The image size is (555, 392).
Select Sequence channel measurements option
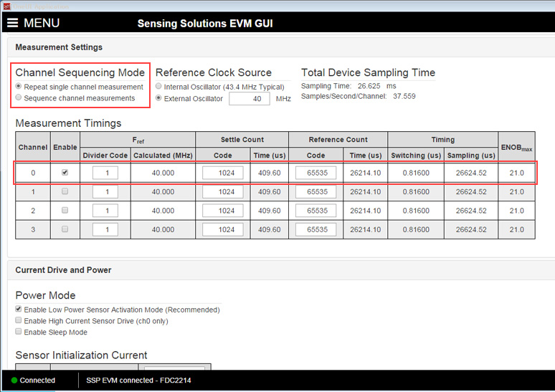pos(19,98)
